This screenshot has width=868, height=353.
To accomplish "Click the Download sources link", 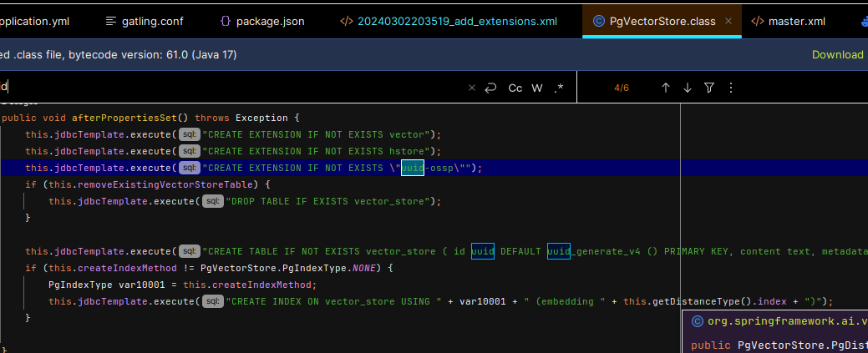I will point(840,54).
